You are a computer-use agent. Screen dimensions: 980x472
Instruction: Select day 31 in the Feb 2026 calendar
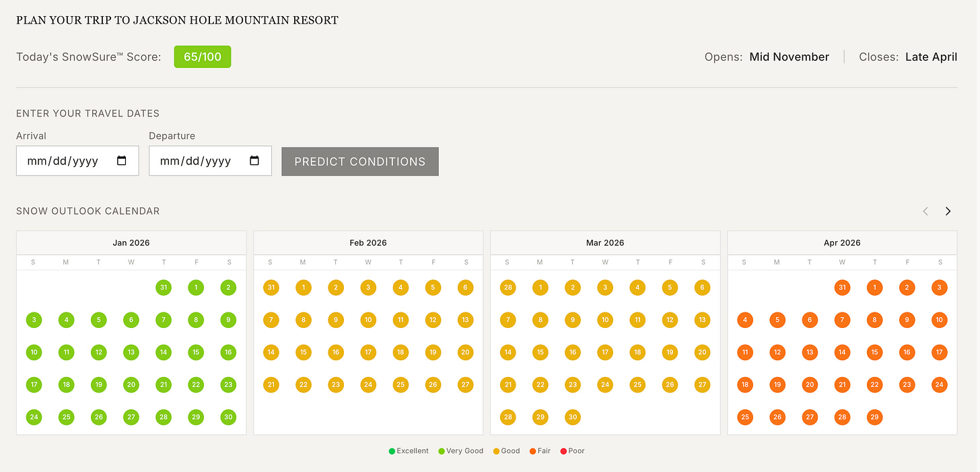[x=271, y=288]
